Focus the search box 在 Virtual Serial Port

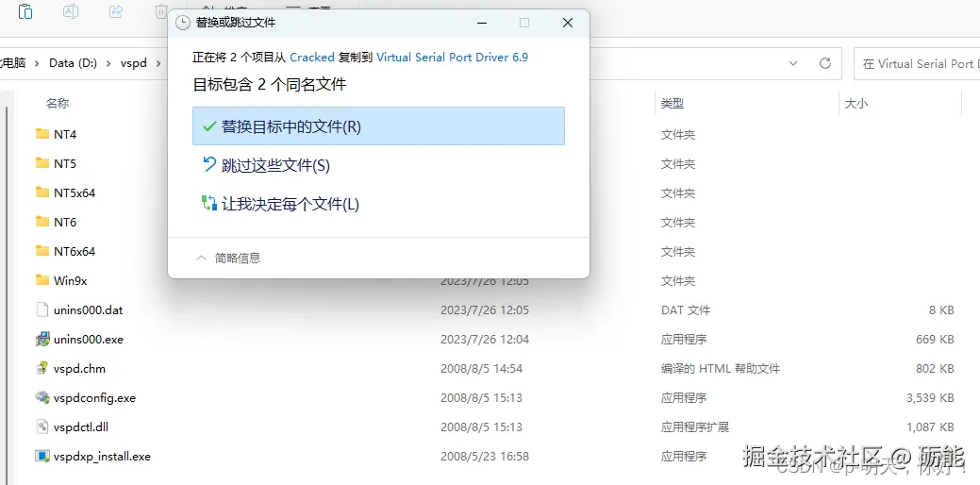click(x=916, y=63)
